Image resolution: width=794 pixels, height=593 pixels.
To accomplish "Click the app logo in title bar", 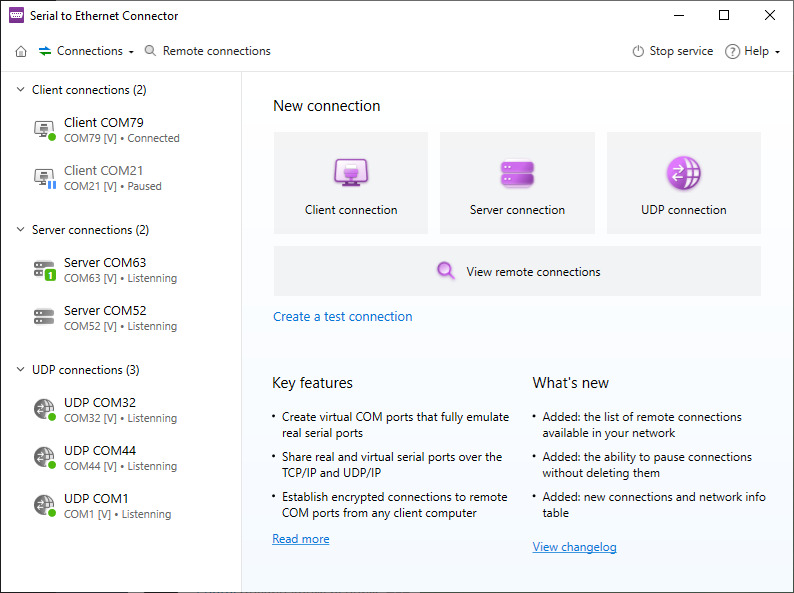I will (x=16, y=15).
